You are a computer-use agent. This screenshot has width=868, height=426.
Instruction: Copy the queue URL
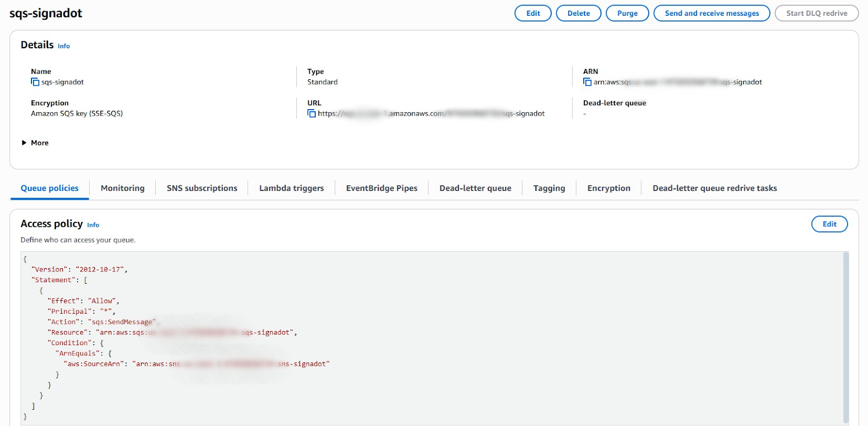[x=311, y=113]
